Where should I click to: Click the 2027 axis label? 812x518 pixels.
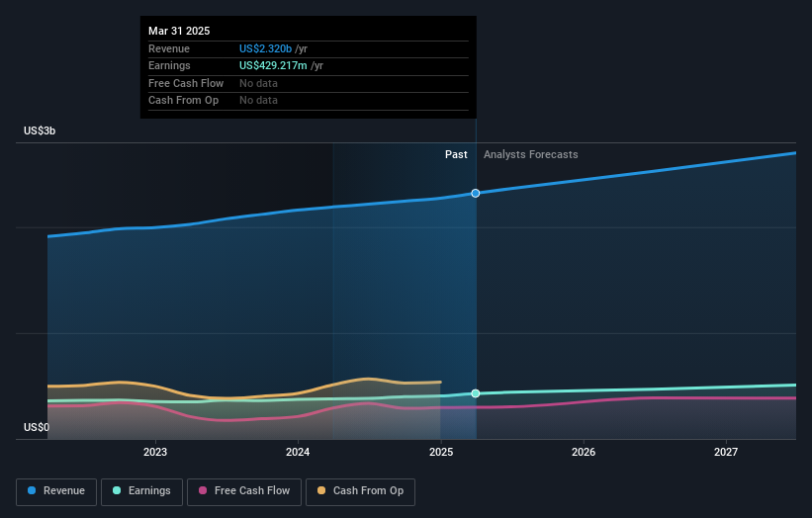(x=726, y=453)
